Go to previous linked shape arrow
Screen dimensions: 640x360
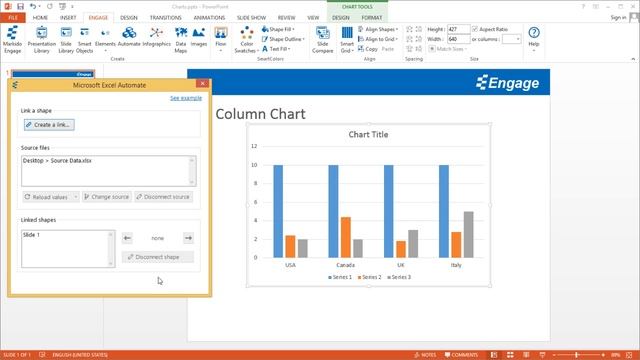pyautogui.click(x=127, y=238)
